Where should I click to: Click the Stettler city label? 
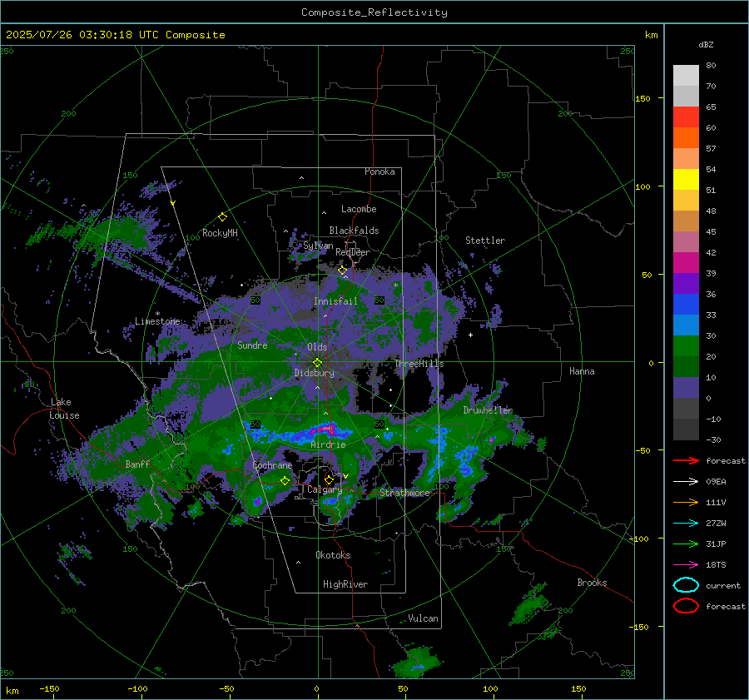(x=485, y=241)
